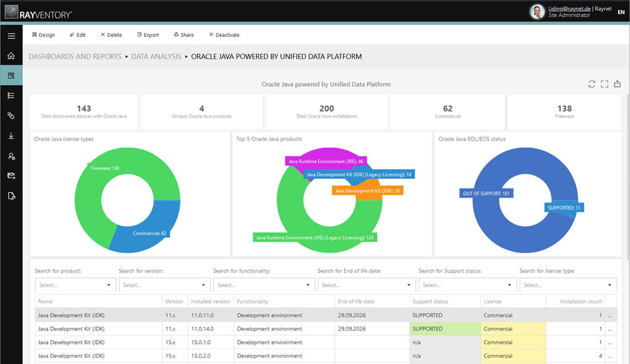Refresh the dashboard with the reload icon

(x=592, y=85)
